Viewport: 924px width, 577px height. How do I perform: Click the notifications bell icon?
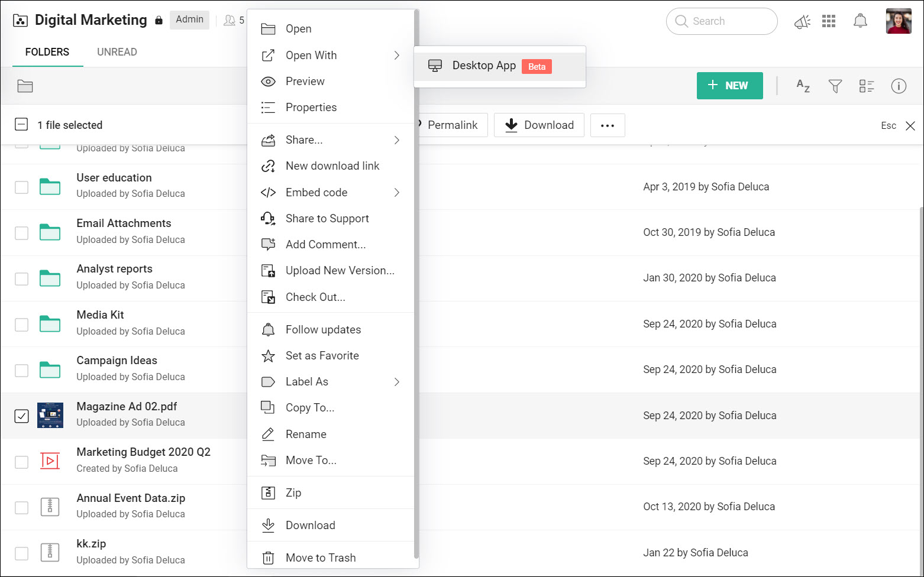[860, 21]
